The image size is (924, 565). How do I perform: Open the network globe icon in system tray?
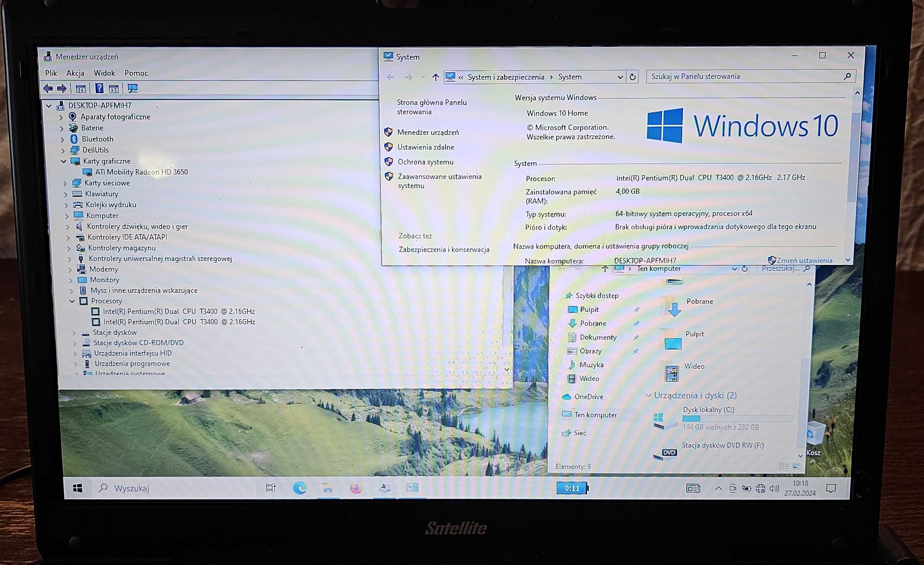(760, 488)
